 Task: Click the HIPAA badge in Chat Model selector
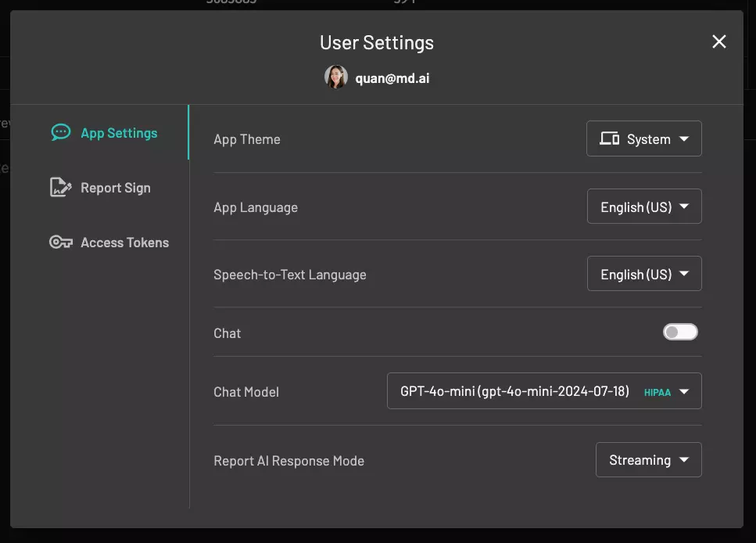point(657,391)
